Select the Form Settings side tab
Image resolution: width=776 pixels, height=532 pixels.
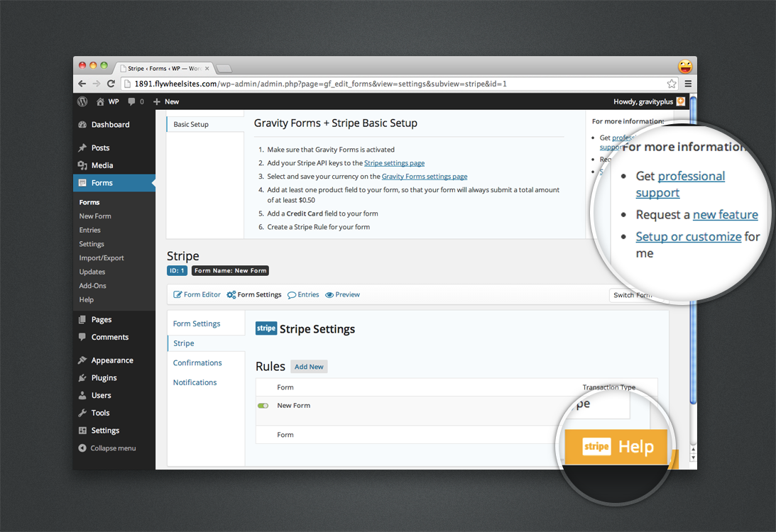207,323
